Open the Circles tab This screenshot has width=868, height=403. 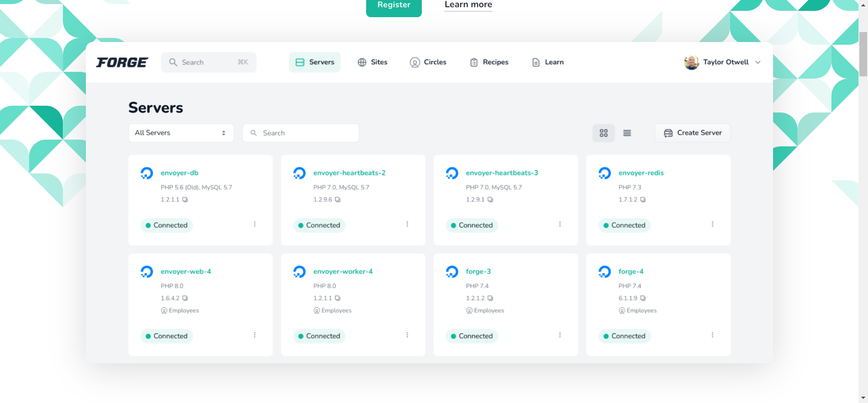428,62
